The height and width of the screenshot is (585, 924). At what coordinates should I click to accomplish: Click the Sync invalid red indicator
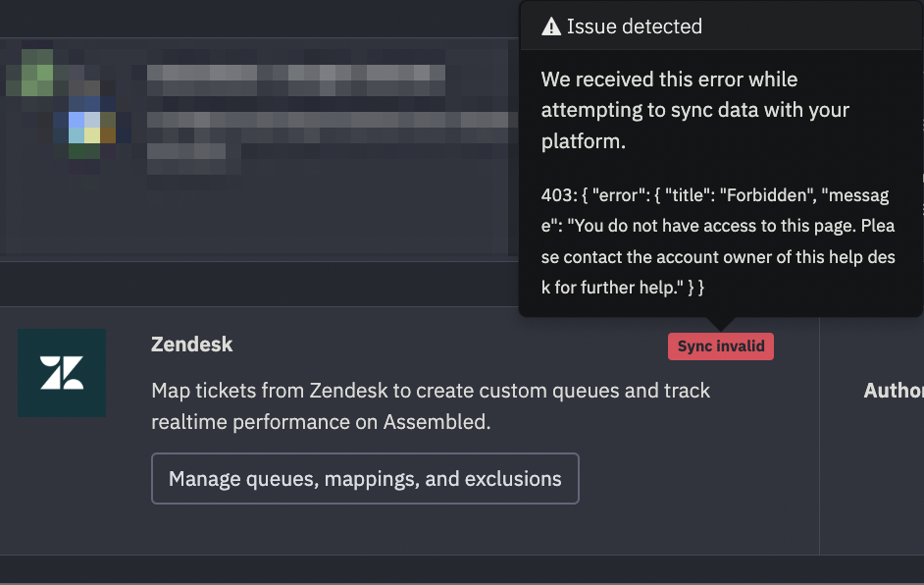pyautogui.click(x=720, y=346)
